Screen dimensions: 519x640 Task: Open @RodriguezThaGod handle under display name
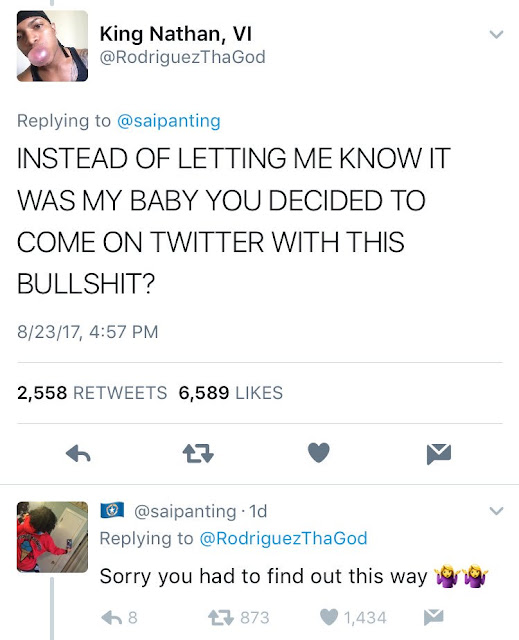182,57
